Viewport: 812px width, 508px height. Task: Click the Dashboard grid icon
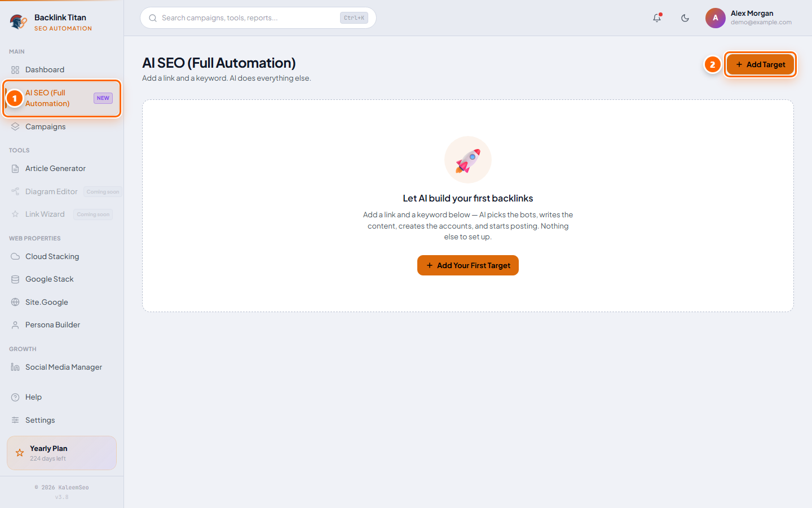click(x=15, y=70)
